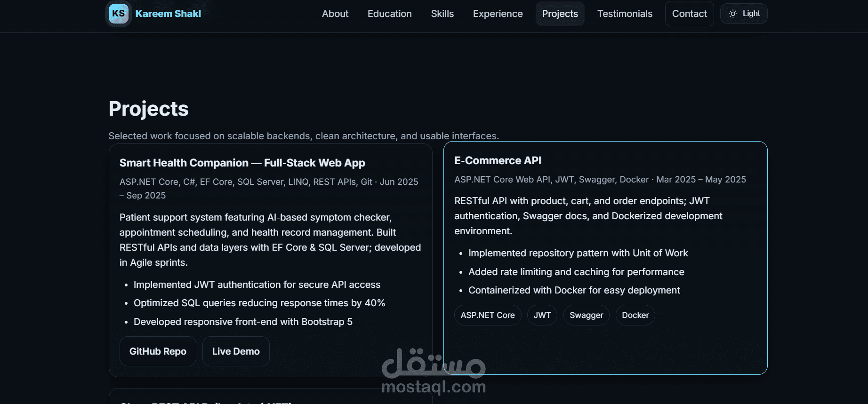Open the Experience section
This screenshot has height=404, width=868.
(498, 14)
